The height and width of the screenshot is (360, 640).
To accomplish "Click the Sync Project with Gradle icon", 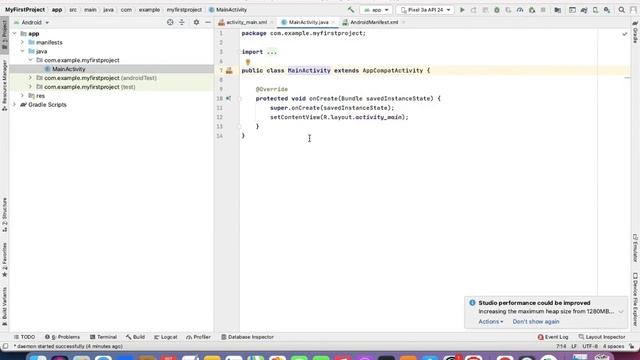I will [x=584, y=10].
